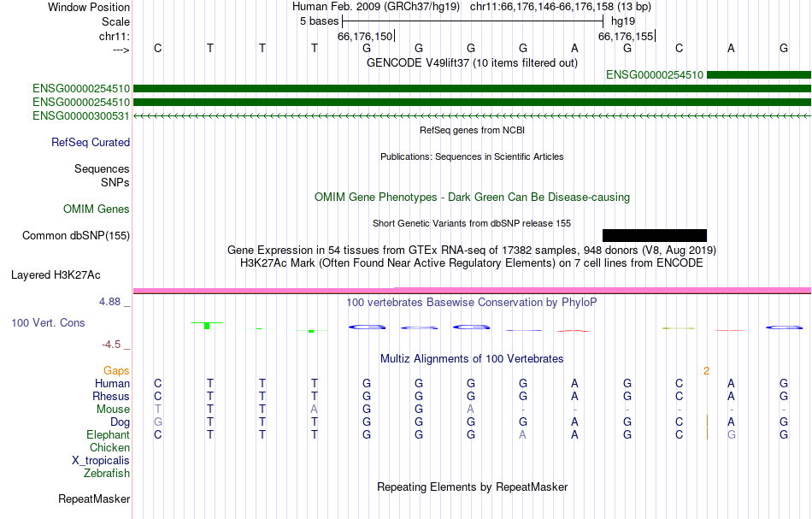Click the Chicken species label
Image resolution: width=812 pixels, height=519 pixels.
point(109,447)
